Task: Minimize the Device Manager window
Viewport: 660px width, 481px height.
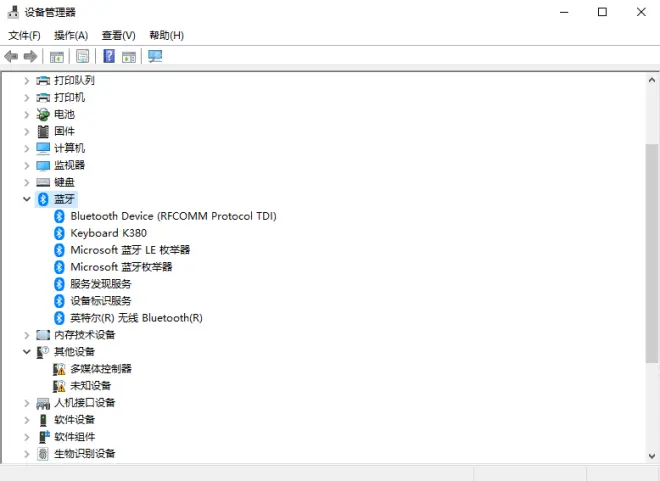Action: coord(564,12)
